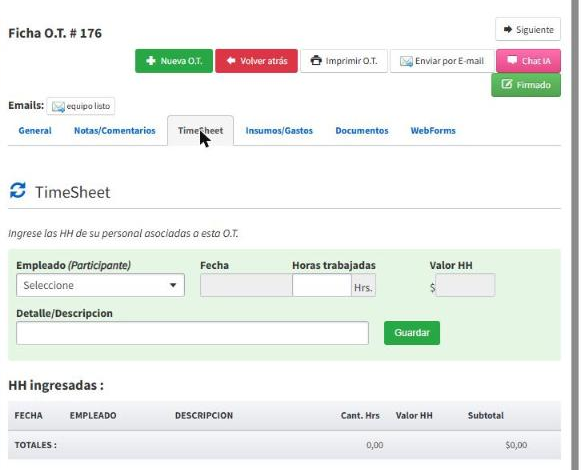This screenshot has width=581, height=470.
Task: Click the plus icon on Nueva O.T.
Action: pyautogui.click(x=151, y=60)
